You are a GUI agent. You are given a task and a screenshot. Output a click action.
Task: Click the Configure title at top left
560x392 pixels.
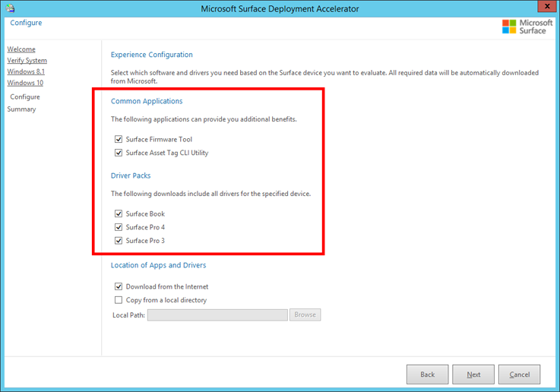point(26,23)
